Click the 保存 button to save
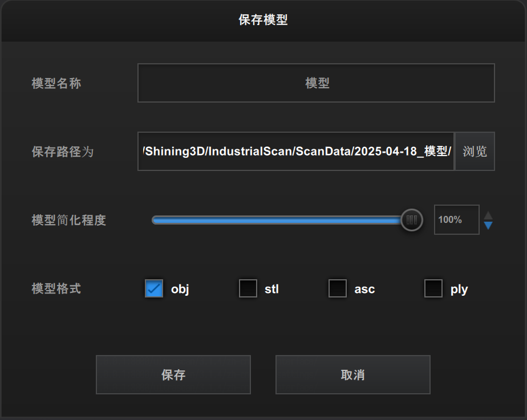 [x=173, y=375]
